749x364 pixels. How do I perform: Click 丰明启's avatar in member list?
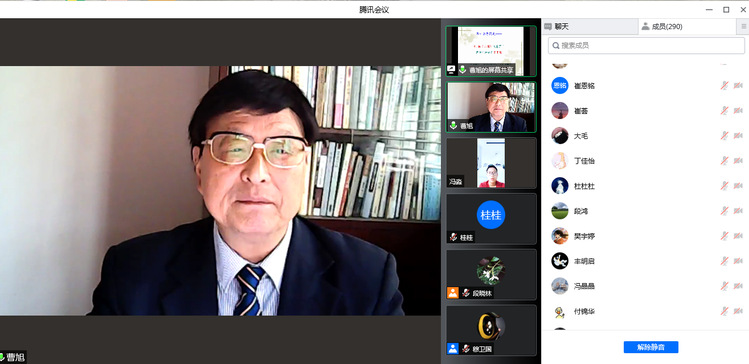click(560, 261)
